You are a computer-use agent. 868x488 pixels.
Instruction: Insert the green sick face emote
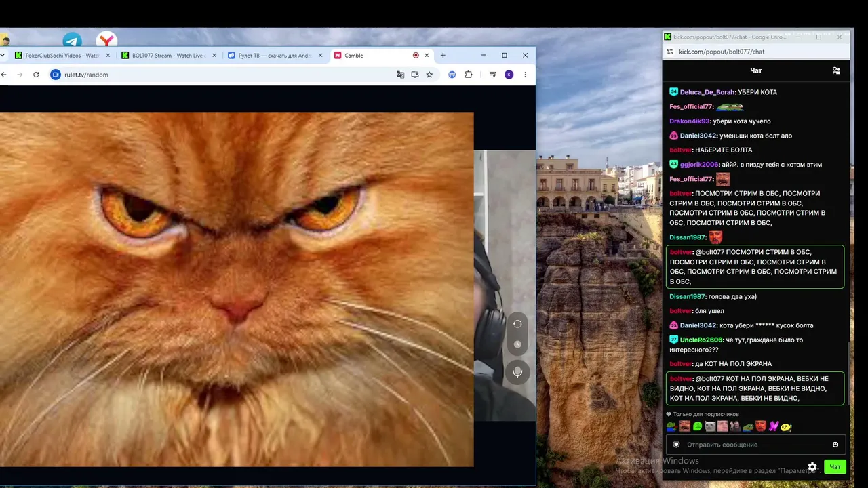[697, 427]
